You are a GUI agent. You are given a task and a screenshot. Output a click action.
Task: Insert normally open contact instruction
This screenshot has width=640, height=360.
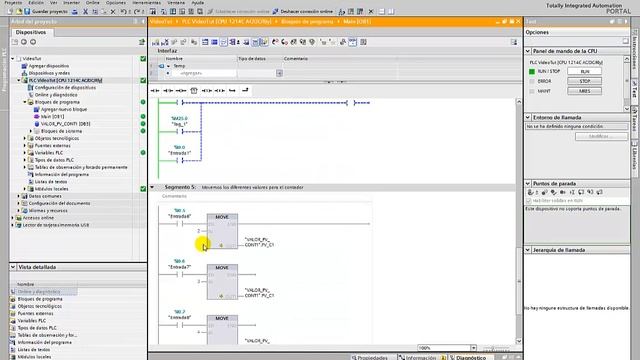pyautogui.click(x=155, y=91)
